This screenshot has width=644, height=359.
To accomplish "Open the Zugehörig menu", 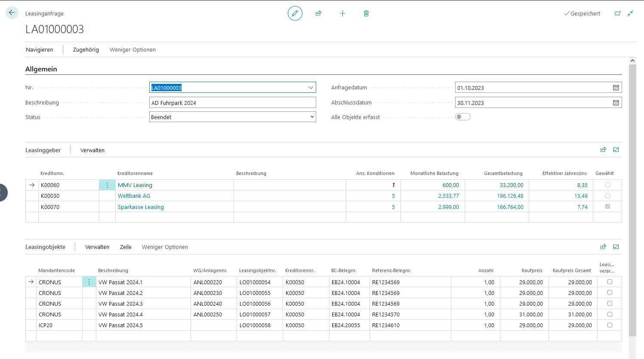I will [x=86, y=49].
